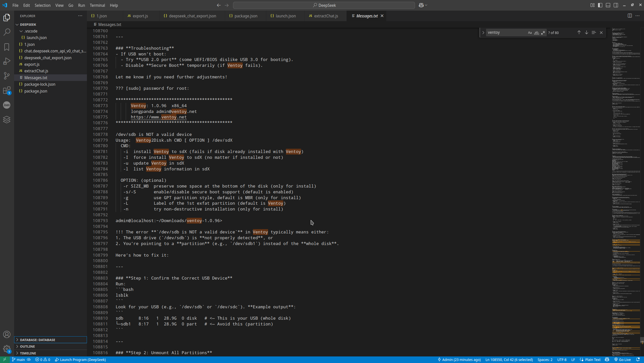The image size is (644, 363).
Task: Expand the TIMELINE section
Action: (x=28, y=353)
